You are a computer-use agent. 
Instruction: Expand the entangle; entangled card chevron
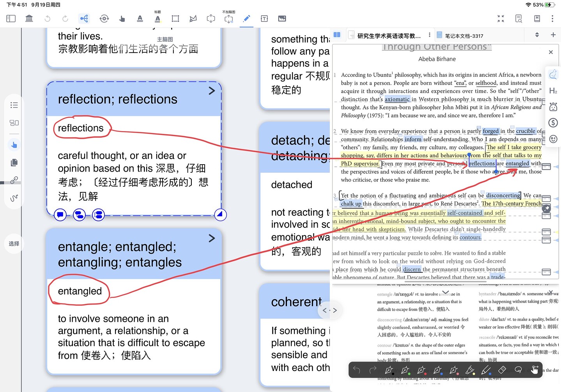pos(212,238)
